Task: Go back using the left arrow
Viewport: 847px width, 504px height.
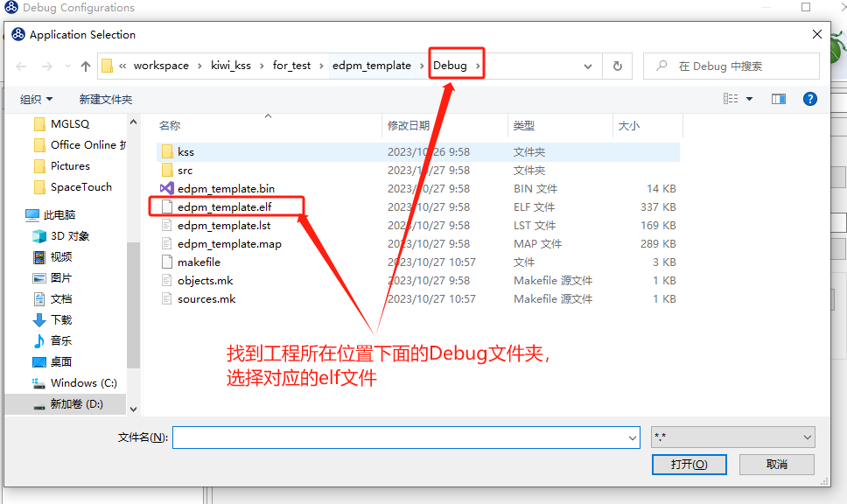Action: 21,66
